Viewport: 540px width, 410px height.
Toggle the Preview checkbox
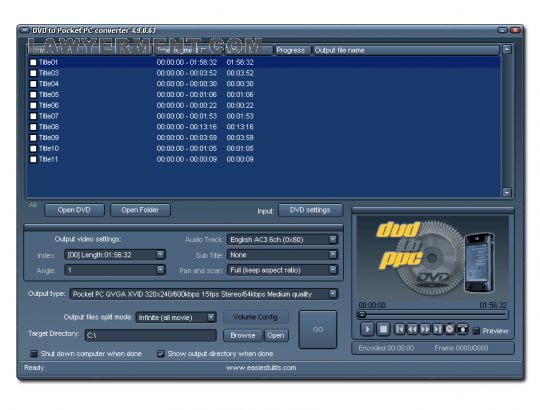pos(476,331)
